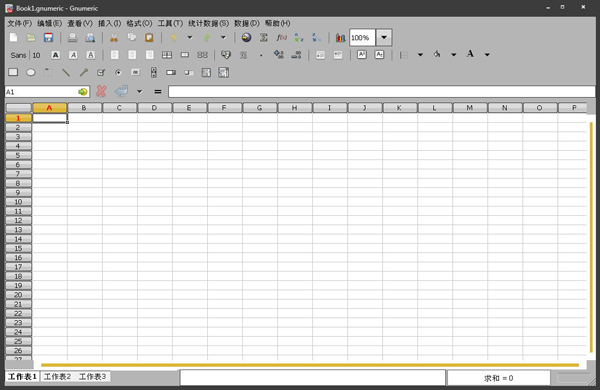Select the line drawing tool
This screenshot has height=390, width=600.
(x=66, y=72)
